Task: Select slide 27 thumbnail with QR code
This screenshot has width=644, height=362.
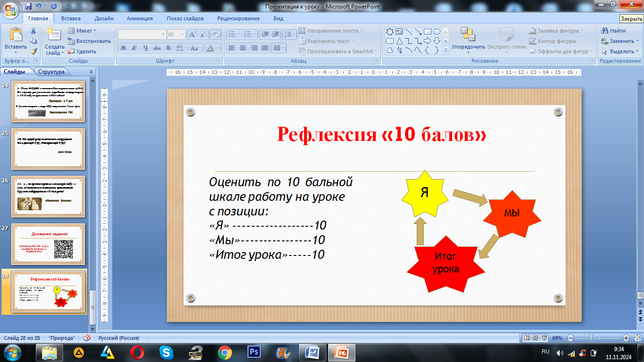Action: (48, 244)
